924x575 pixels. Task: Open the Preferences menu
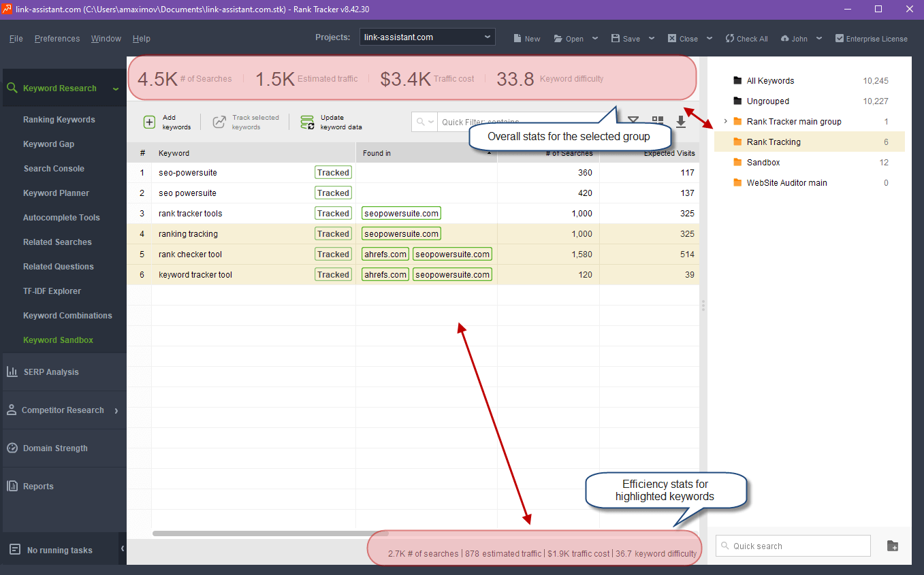[x=57, y=39]
